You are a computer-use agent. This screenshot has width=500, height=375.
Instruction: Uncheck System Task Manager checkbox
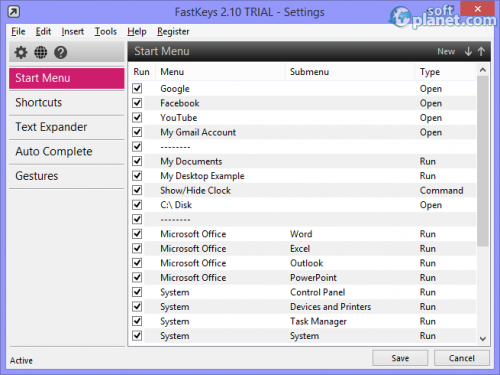point(137,321)
